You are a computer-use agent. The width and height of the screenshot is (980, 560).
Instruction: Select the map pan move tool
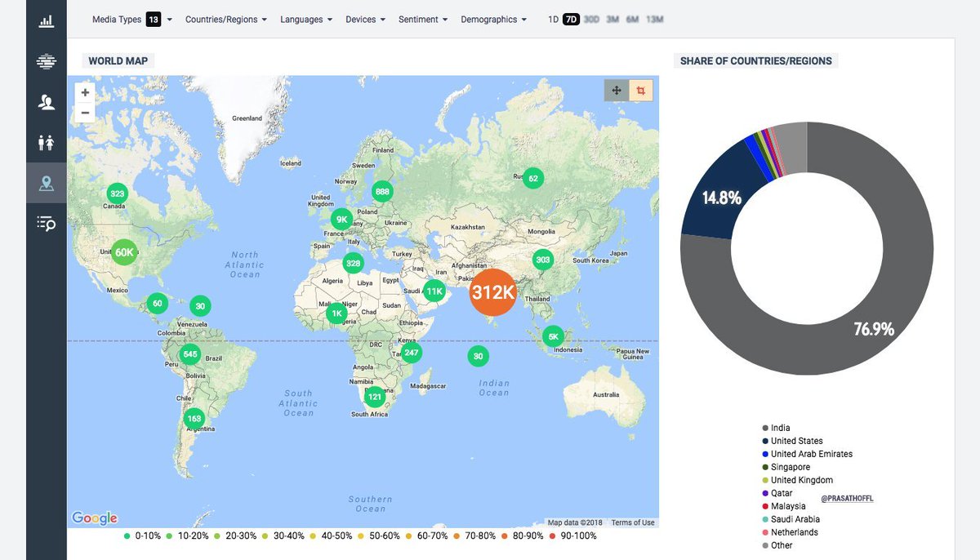(617, 91)
